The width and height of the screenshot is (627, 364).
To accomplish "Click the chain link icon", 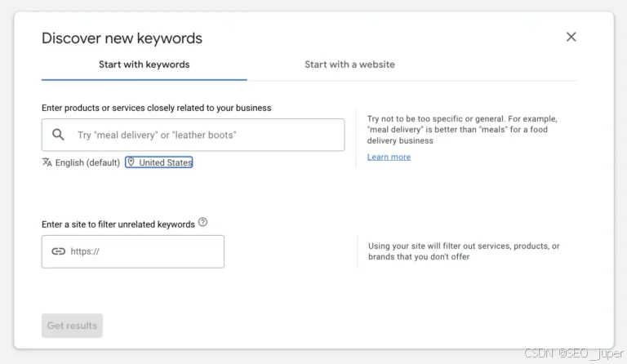I will click(58, 251).
